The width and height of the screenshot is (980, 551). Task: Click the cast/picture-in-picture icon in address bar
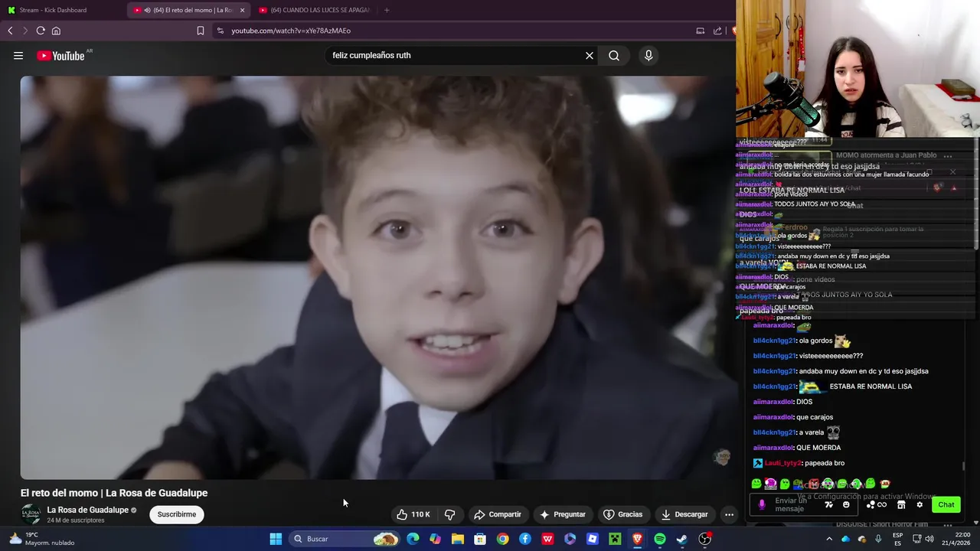tap(700, 31)
